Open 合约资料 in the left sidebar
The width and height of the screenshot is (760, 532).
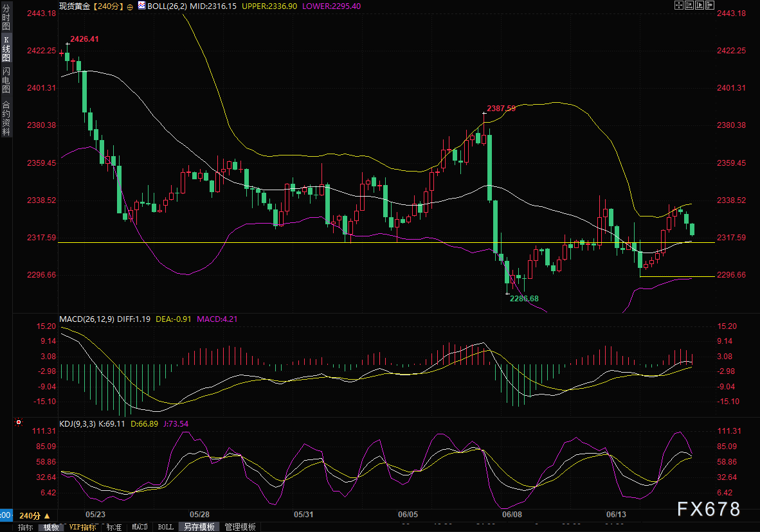pyautogui.click(x=6, y=118)
